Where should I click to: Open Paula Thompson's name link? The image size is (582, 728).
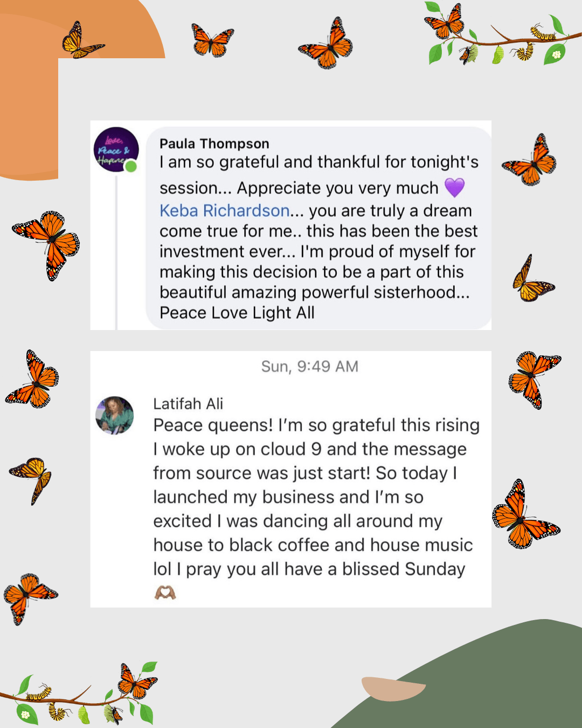[214, 143]
